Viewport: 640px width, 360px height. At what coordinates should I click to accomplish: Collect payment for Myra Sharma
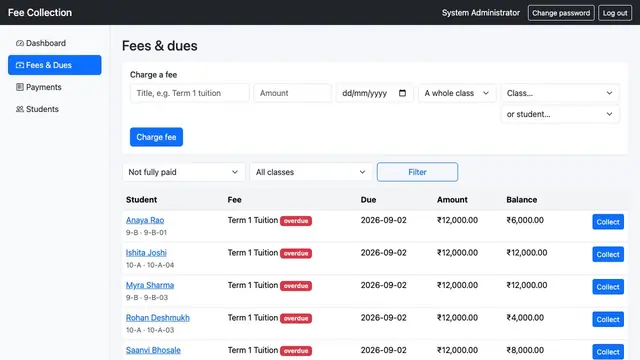(x=608, y=287)
